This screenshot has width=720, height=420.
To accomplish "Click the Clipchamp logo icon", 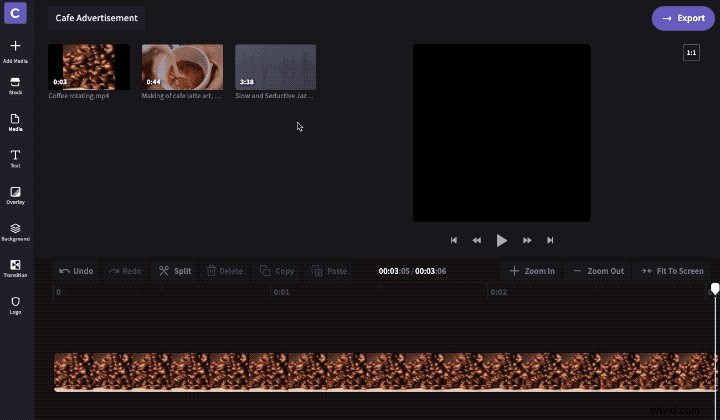I will point(15,13).
